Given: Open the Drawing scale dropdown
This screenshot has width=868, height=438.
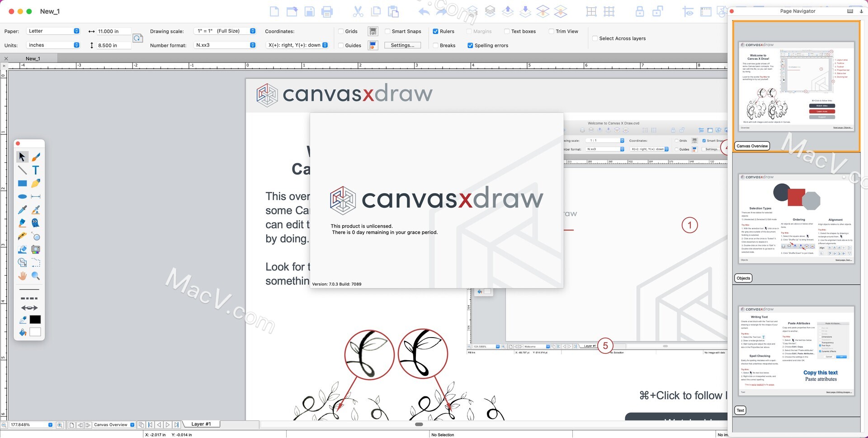Looking at the screenshot, I should [225, 31].
